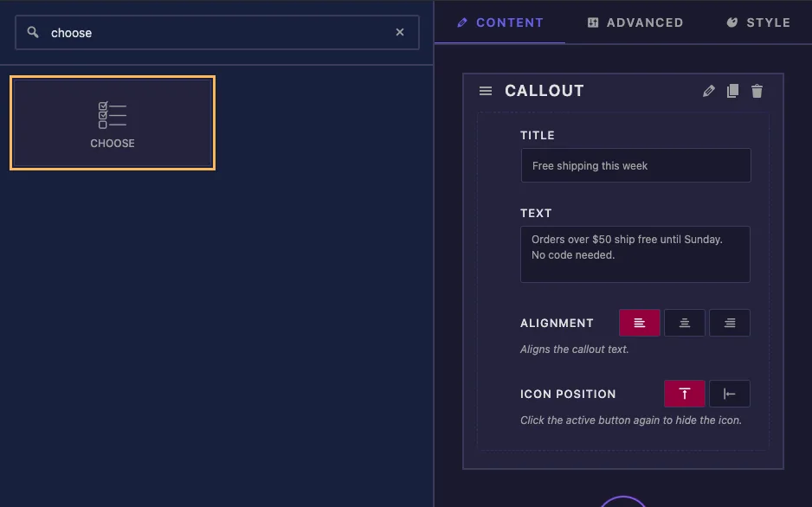Open the Style tab
This screenshot has height=507, width=812.
point(758,22)
